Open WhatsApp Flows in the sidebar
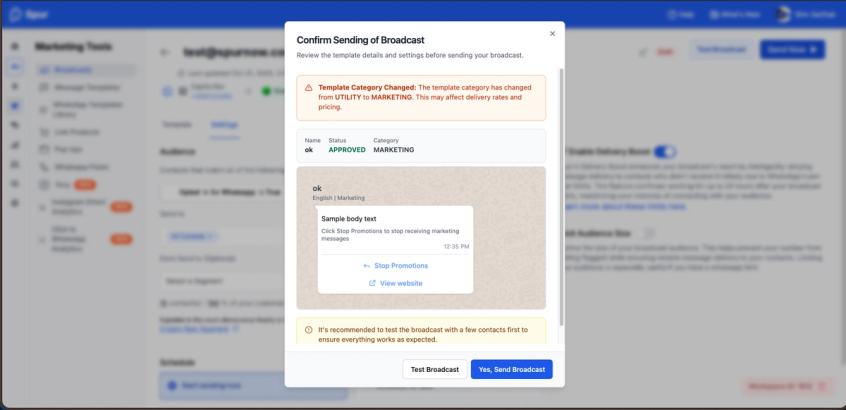The height and width of the screenshot is (410, 846). pos(86,167)
